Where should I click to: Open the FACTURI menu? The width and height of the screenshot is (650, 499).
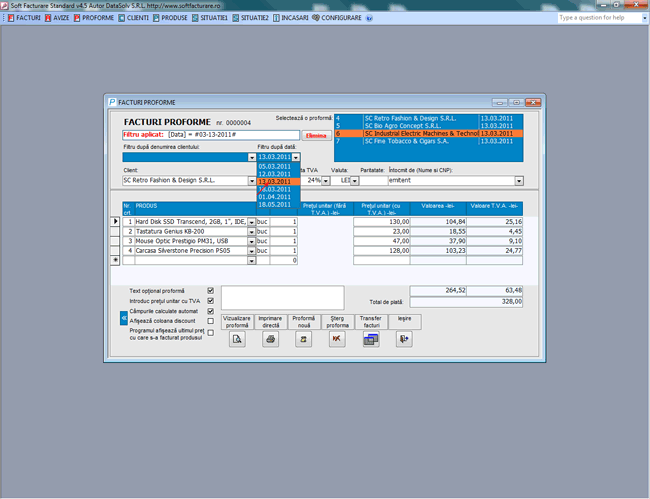[24, 18]
